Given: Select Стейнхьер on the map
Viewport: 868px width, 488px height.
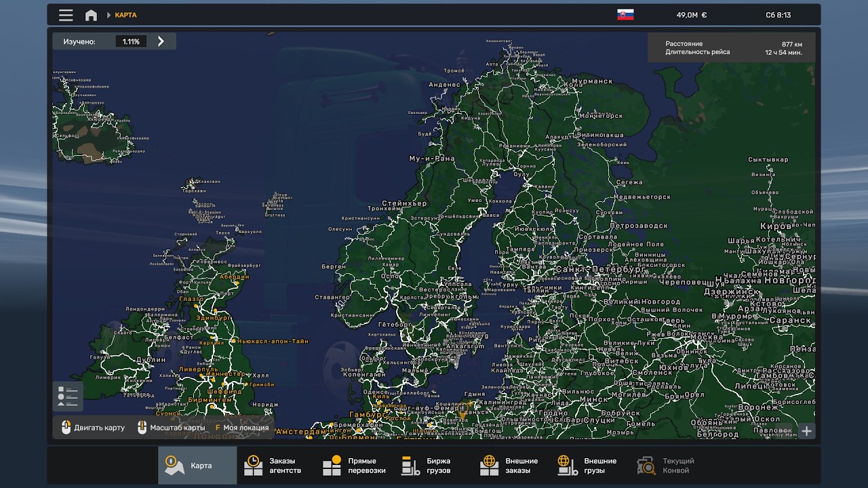Looking at the screenshot, I should click(405, 203).
